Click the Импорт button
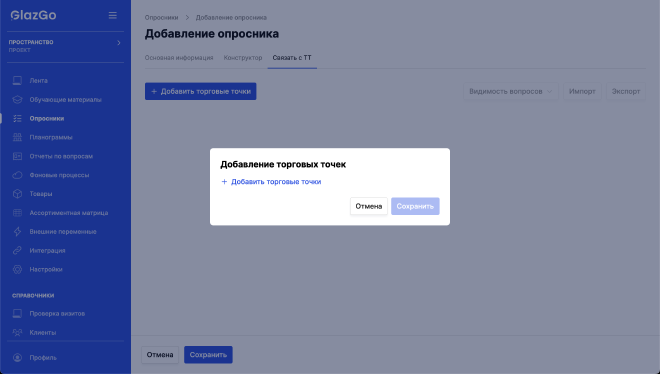The image size is (660, 374). [x=582, y=91]
